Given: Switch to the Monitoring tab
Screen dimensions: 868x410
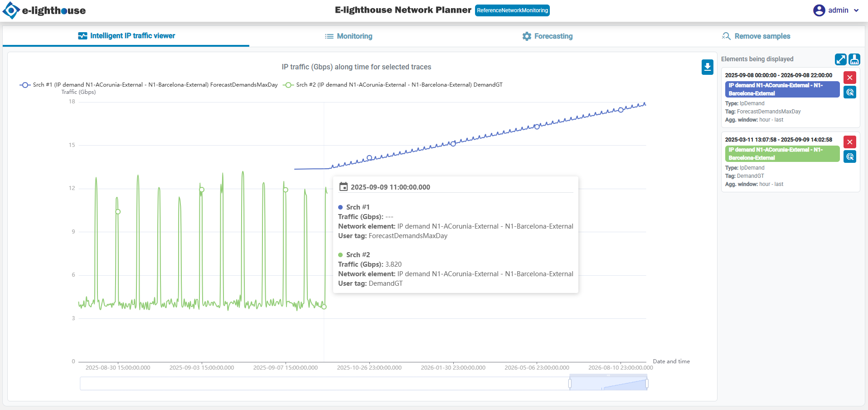Looking at the screenshot, I should pos(349,36).
